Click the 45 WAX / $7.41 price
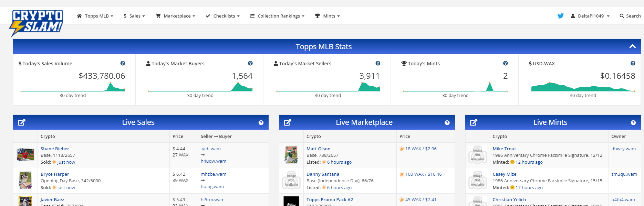This screenshot has height=206, width=644. pyautogui.click(x=421, y=199)
